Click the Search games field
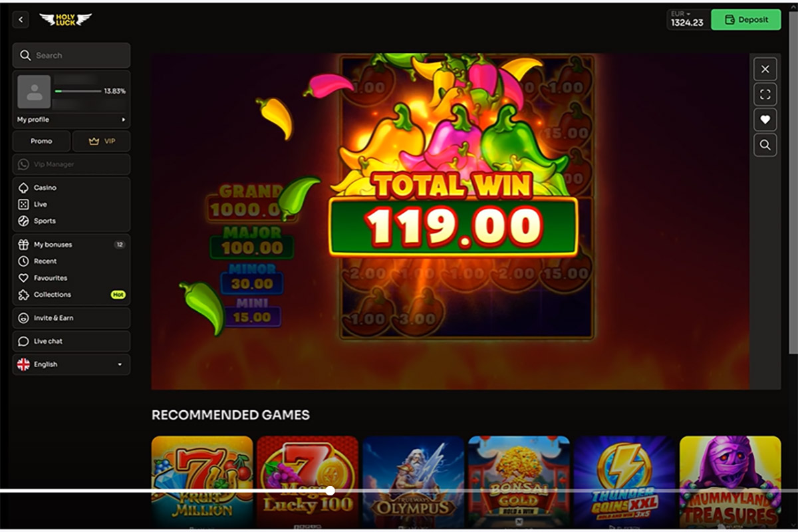Screen dimensions: 798x532 (x=71, y=55)
